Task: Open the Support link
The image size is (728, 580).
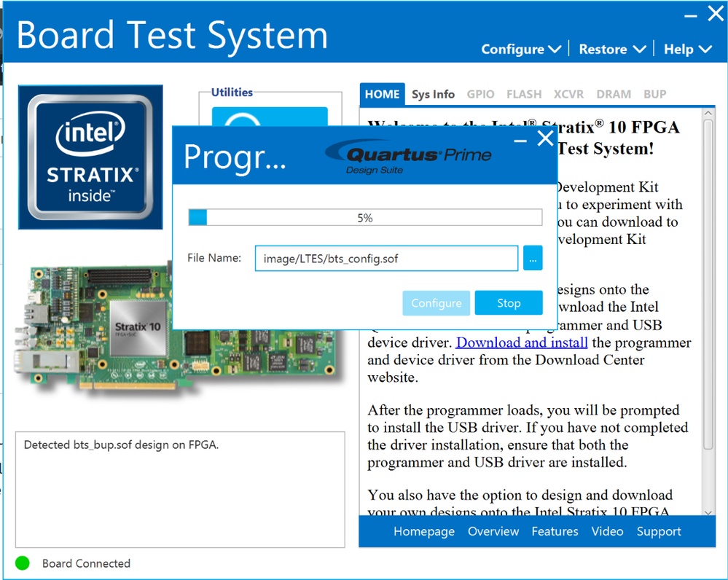Action: tap(659, 531)
